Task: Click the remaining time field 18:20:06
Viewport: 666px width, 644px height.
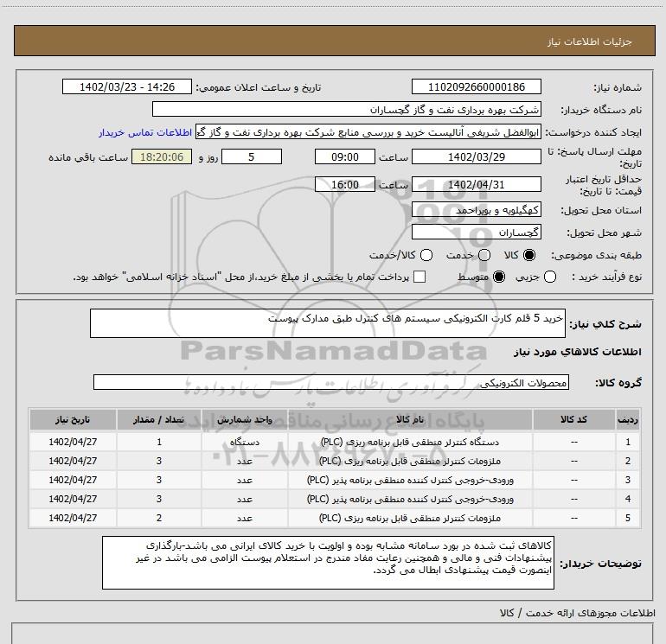Action: pyautogui.click(x=162, y=156)
